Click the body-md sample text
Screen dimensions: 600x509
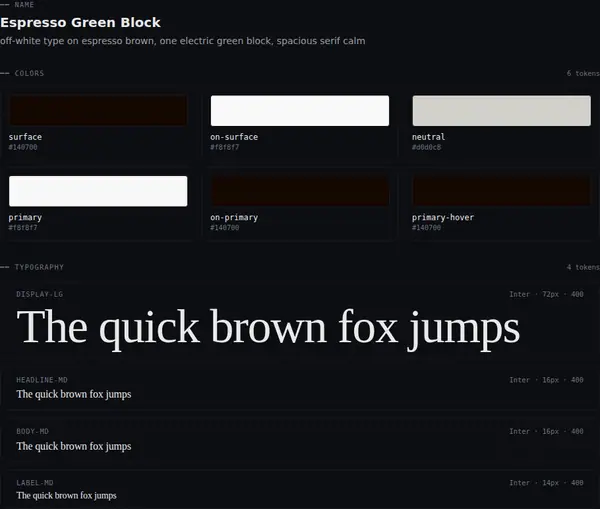point(73,446)
